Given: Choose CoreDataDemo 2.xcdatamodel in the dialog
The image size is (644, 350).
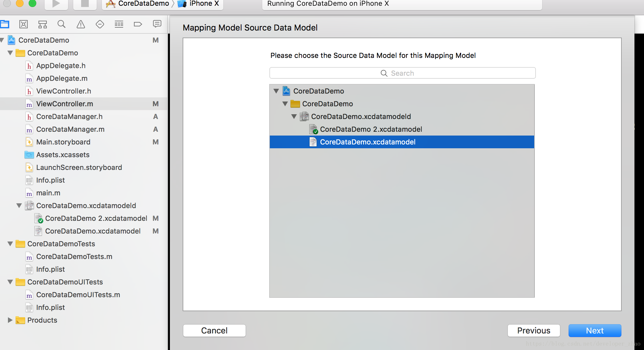Looking at the screenshot, I should [x=402, y=129].
